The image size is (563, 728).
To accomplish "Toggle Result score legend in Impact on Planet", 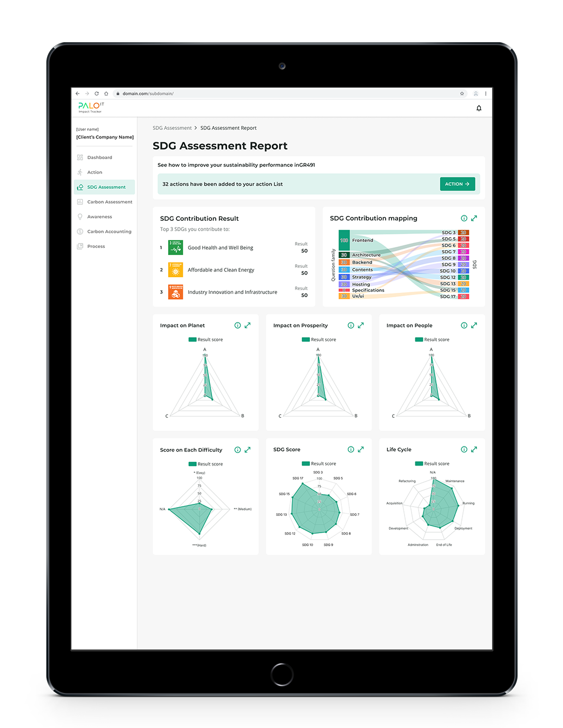I will click(x=206, y=340).
